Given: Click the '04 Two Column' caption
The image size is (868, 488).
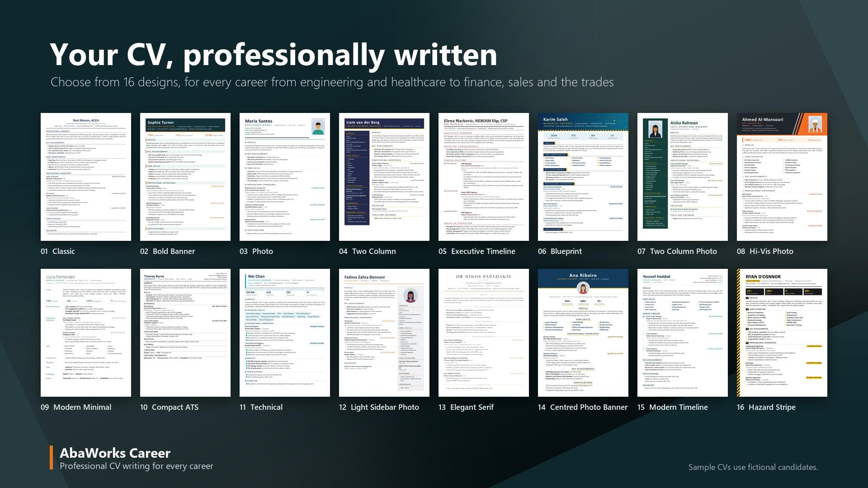Looking at the screenshot, I should tap(368, 251).
